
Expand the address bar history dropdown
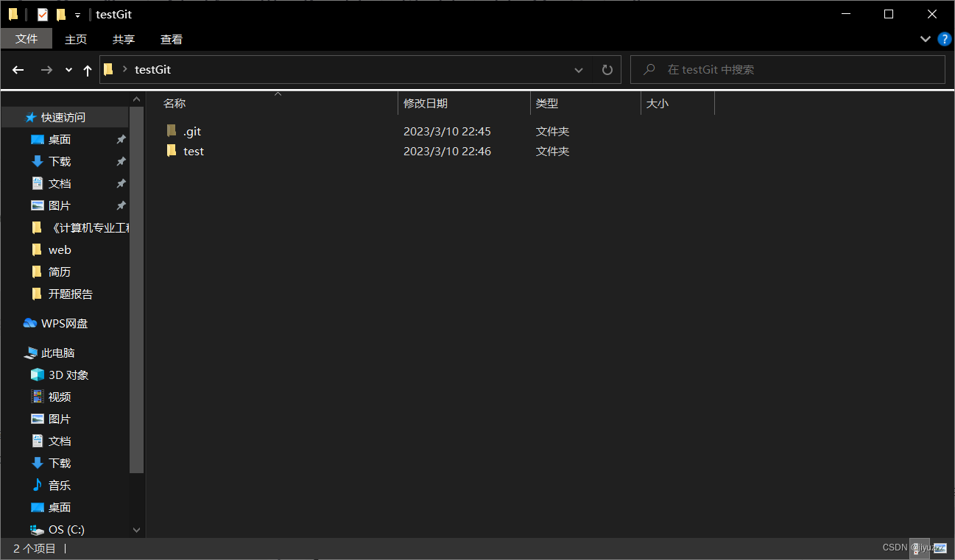[579, 70]
